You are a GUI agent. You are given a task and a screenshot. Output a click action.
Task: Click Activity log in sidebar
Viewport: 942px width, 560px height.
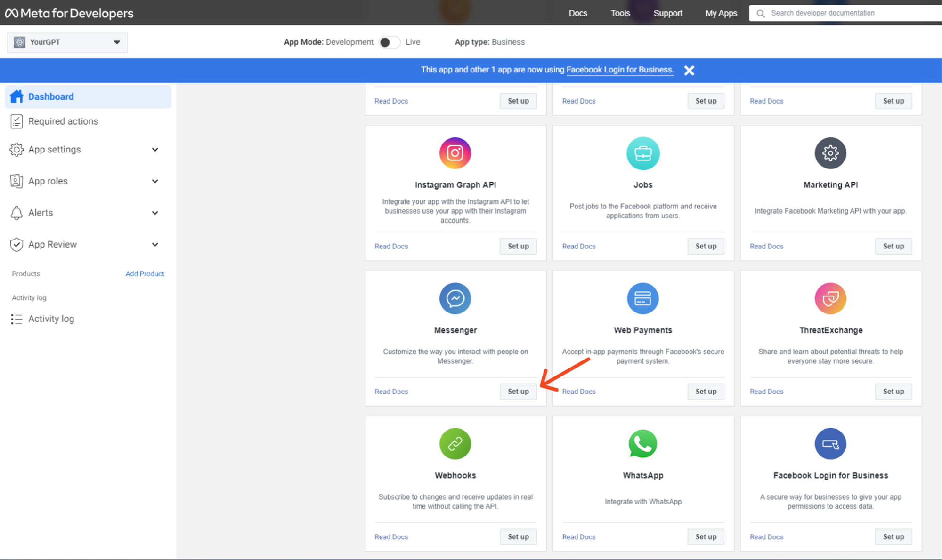(51, 319)
